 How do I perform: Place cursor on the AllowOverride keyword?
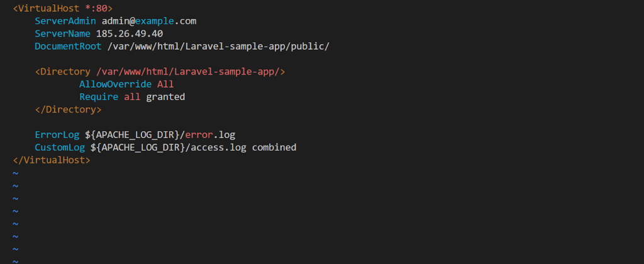click(x=115, y=84)
